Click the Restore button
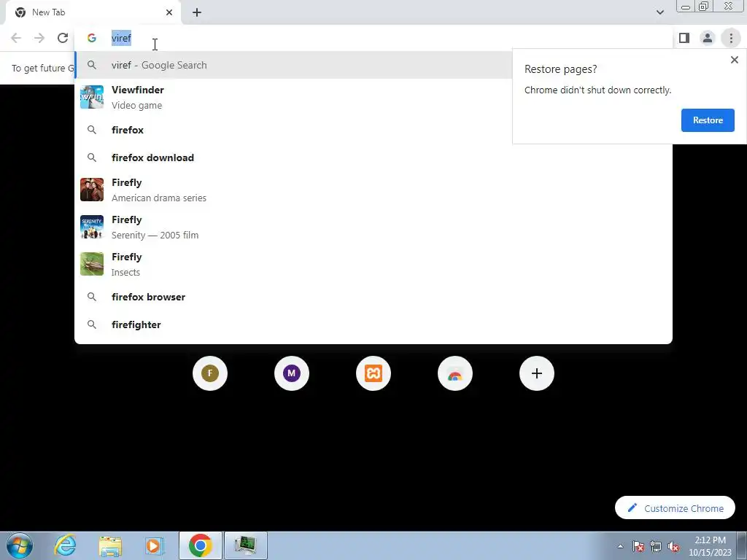747x560 pixels. (x=708, y=120)
